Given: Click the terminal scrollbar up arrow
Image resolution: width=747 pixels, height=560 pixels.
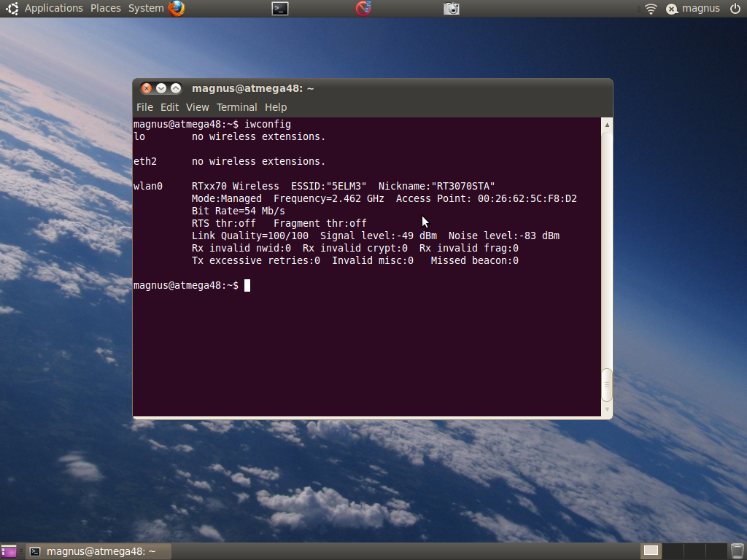Looking at the screenshot, I should pos(607,125).
